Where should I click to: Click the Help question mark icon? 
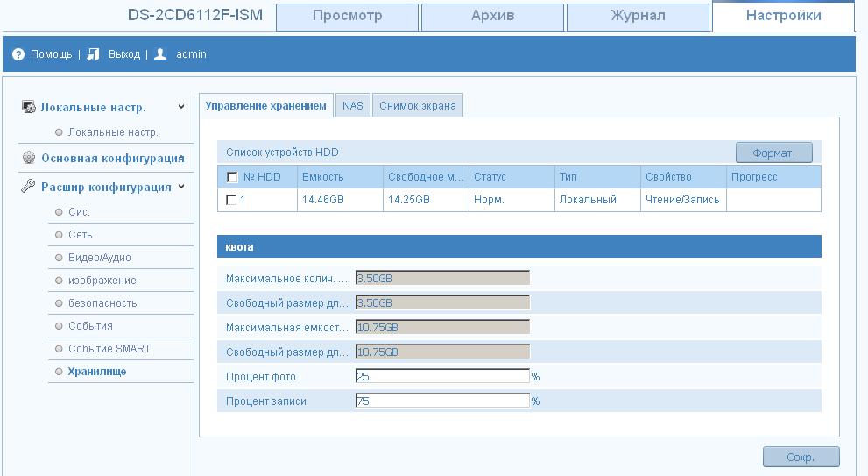coord(18,54)
